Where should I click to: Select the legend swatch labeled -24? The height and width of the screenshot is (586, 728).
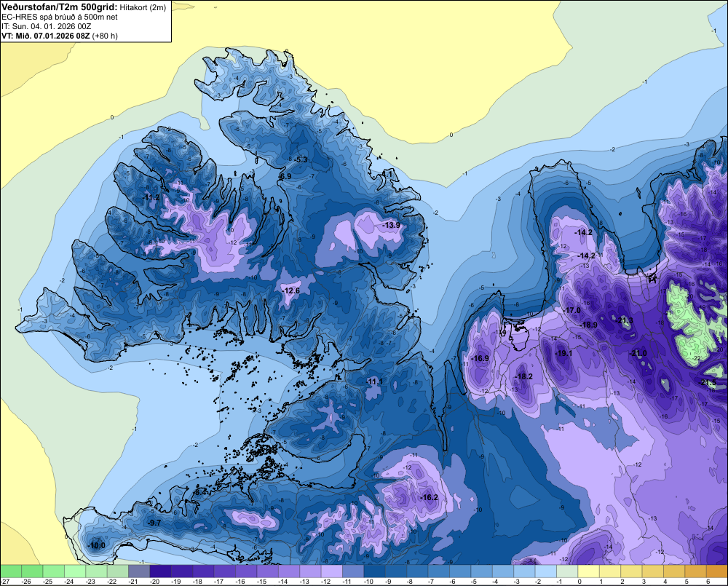(75, 571)
